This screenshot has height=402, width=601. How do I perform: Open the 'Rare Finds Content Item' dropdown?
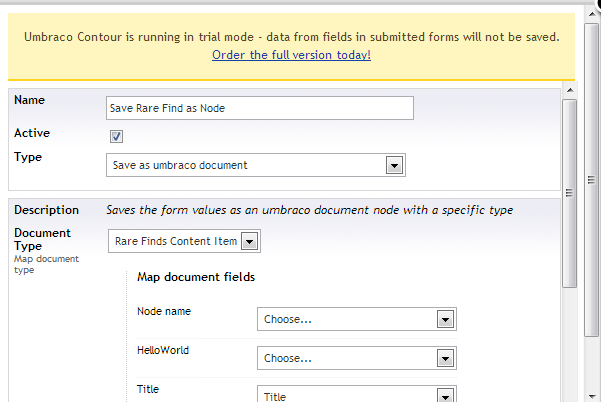tap(184, 241)
